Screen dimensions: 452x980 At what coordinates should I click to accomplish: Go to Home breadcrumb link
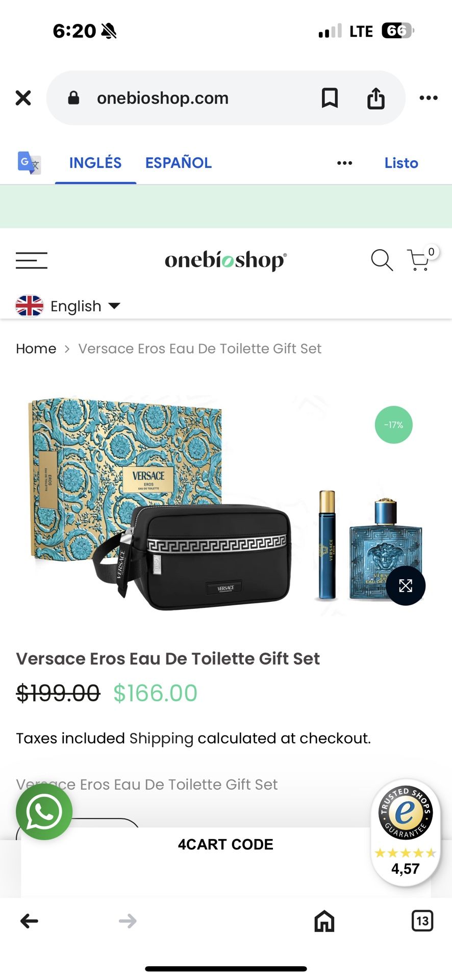[x=36, y=349]
